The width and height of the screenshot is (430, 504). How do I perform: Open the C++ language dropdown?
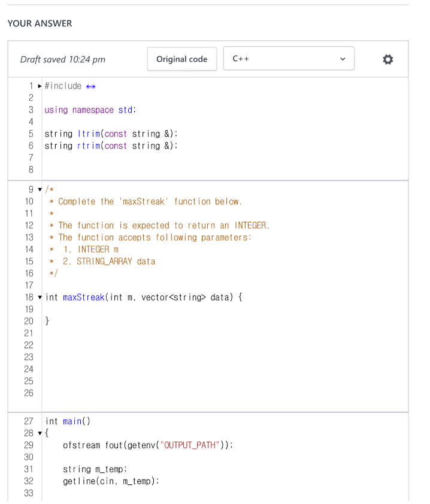[289, 59]
